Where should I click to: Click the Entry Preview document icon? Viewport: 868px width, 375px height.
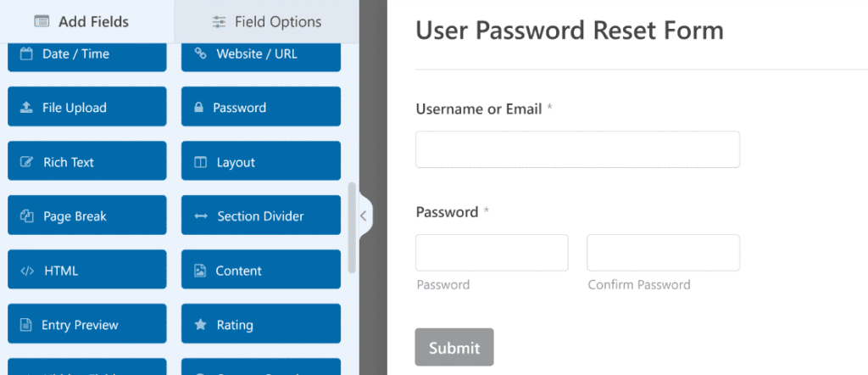point(25,325)
